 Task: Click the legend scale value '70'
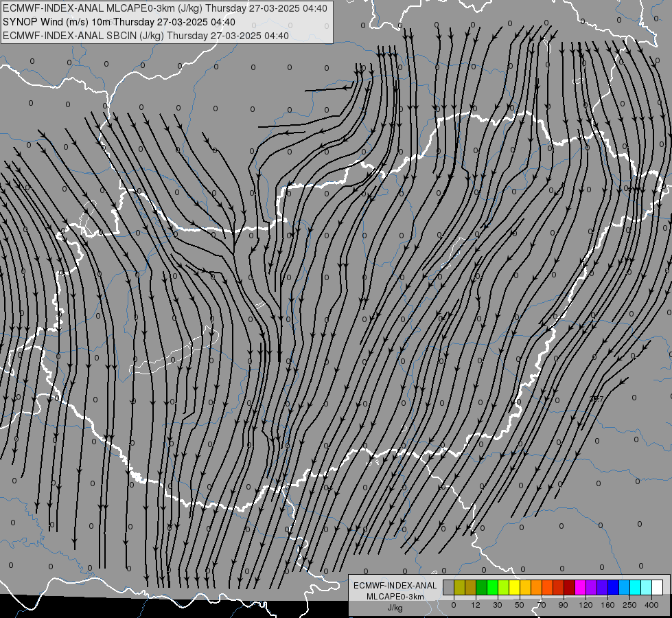542,605
